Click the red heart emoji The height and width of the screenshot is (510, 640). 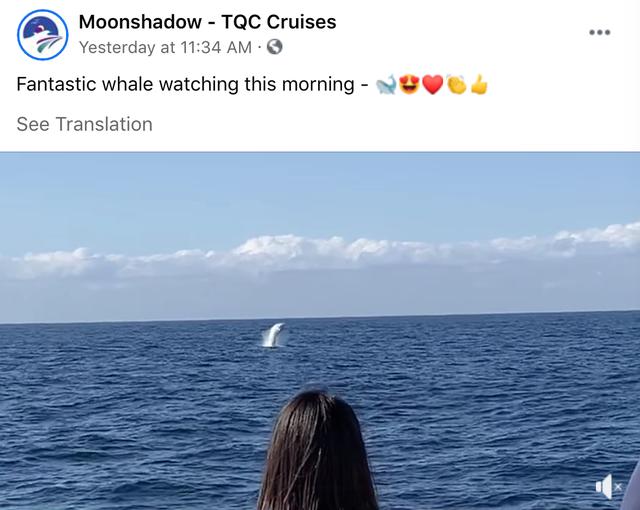[x=433, y=85]
